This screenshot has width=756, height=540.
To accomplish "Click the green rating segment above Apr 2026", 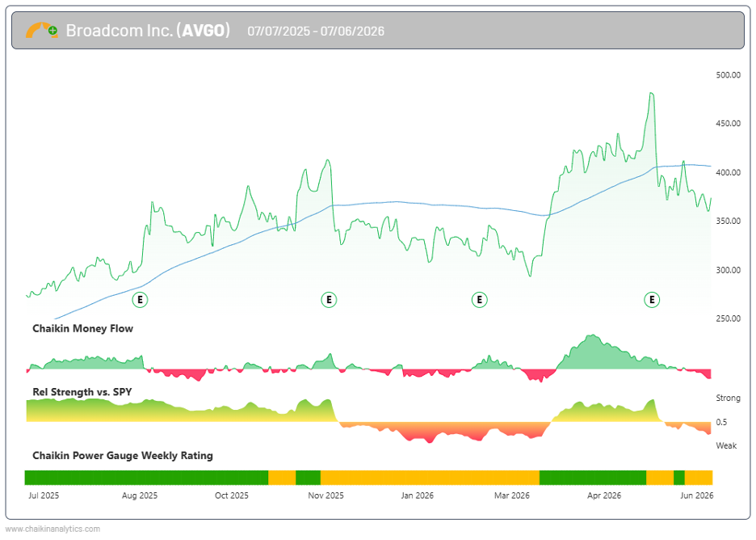I will 593,478.
